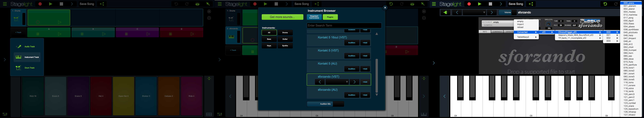The image size is (644, 118).
Task: Click the browser list scroll-up arrow
Action: 377,34
